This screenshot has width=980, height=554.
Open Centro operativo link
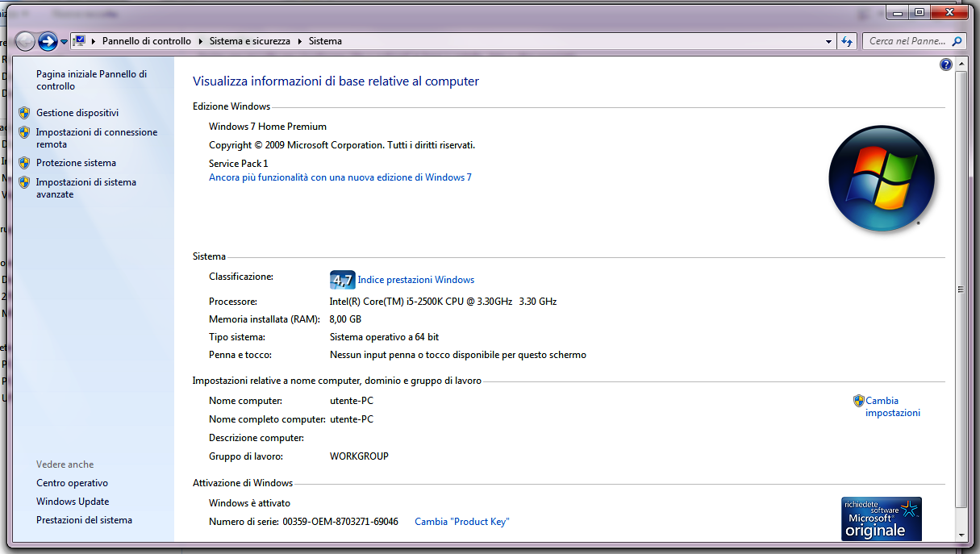72,483
